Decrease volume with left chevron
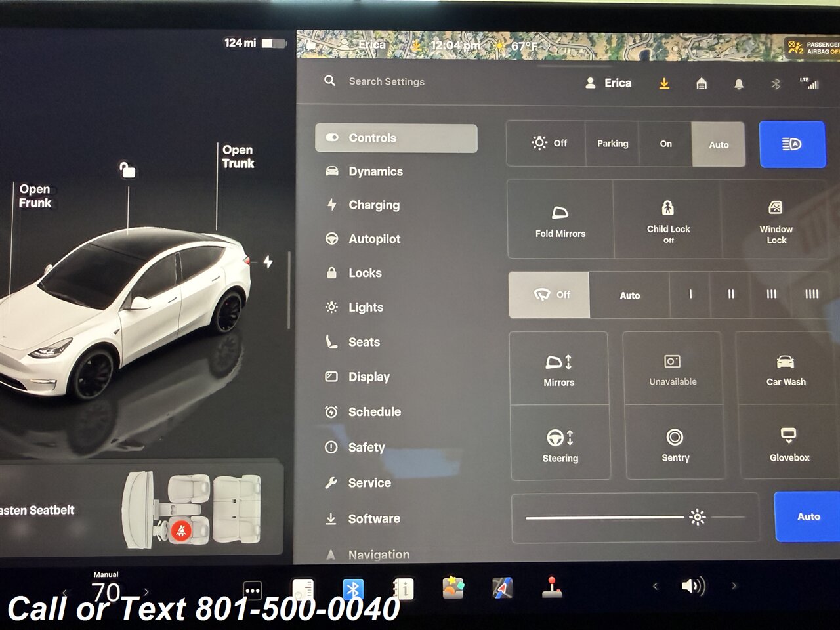Screen dimensions: 840x630 tap(655, 586)
